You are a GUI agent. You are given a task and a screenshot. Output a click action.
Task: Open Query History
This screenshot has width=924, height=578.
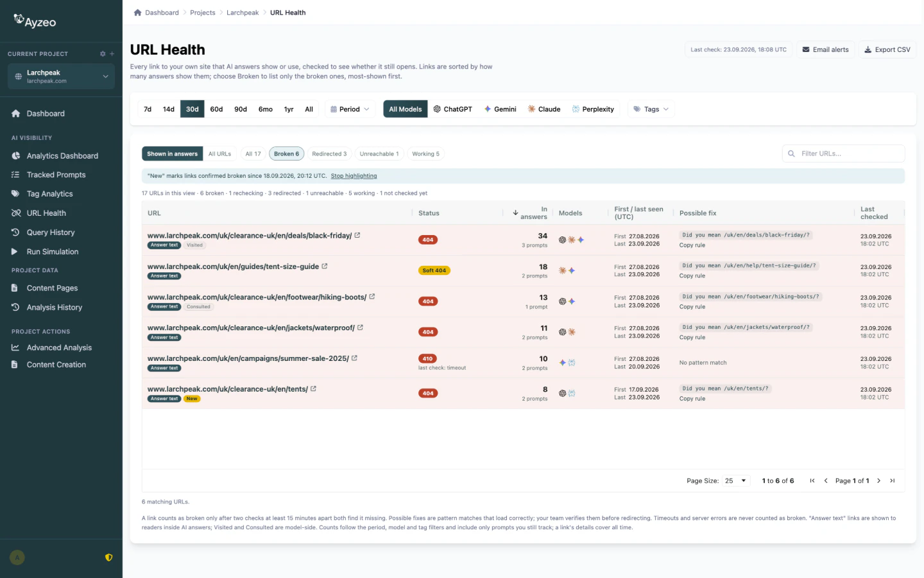tap(51, 232)
